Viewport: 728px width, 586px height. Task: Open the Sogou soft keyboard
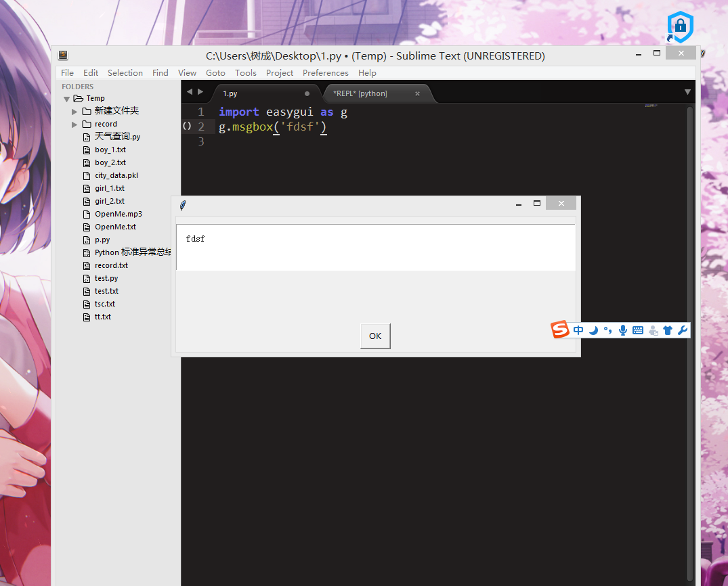tap(638, 330)
